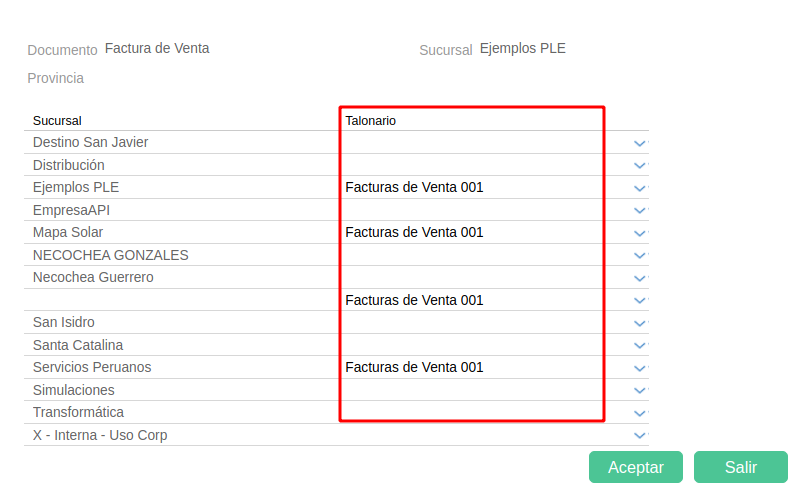
Task: Expand the Distribución row dropdown arrow
Action: point(640,166)
